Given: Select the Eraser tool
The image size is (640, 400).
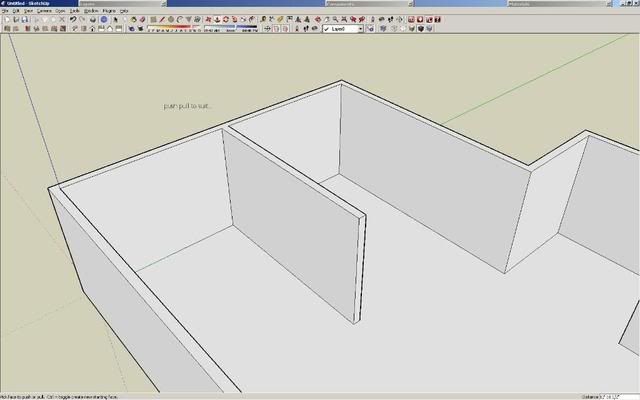Looking at the screenshot, I should [x=142, y=20].
